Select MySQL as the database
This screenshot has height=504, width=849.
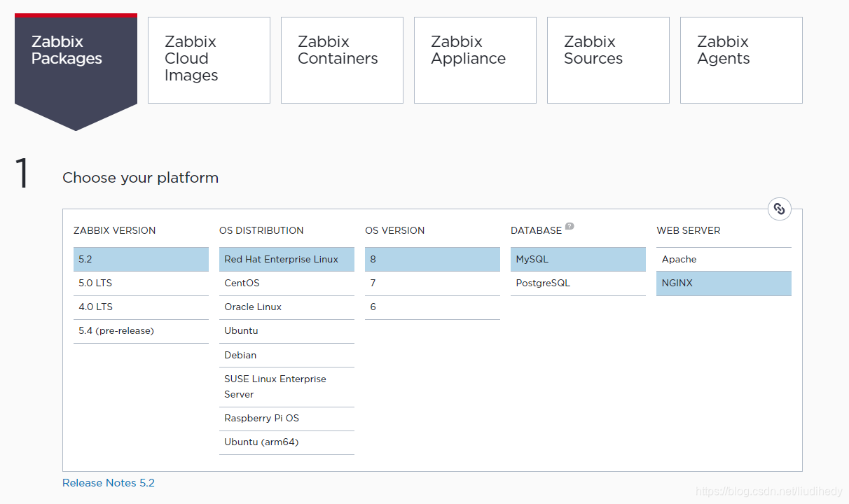click(x=578, y=259)
